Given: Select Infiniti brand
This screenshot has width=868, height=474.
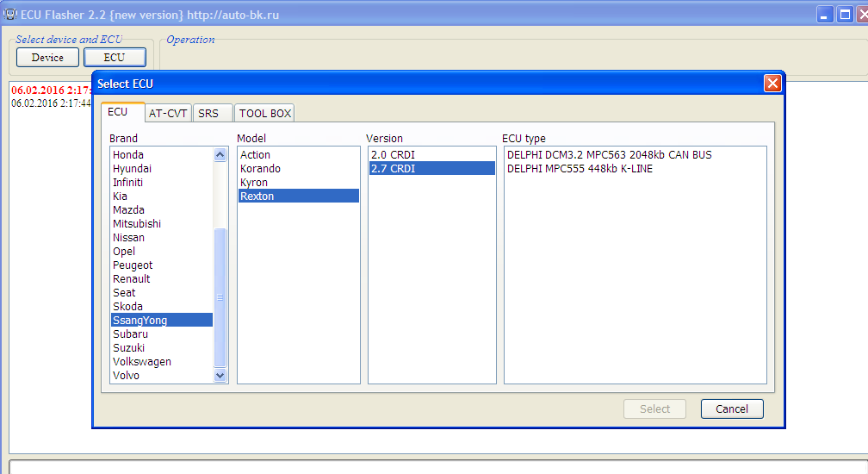Looking at the screenshot, I should pos(162,182).
